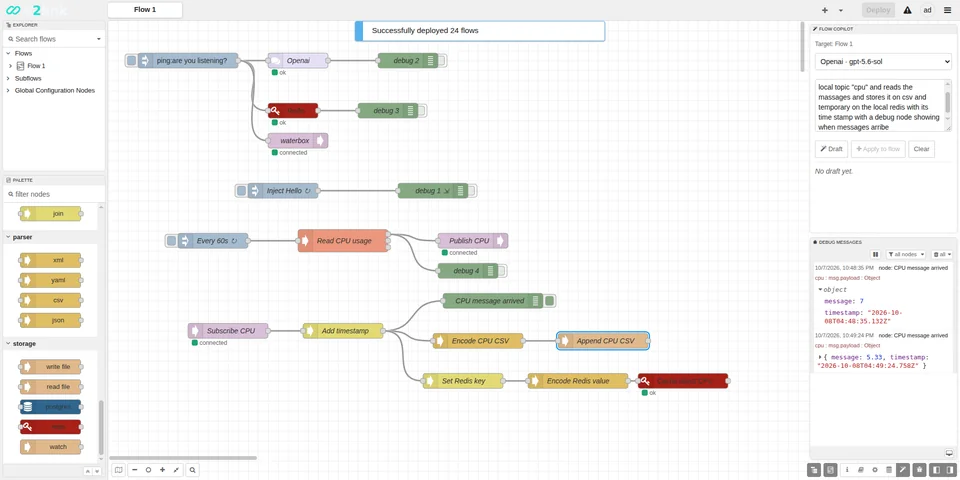Click the zoom-to-fit diagonal arrows icon
Viewport: 960px width, 480px height.
(176, 470)
